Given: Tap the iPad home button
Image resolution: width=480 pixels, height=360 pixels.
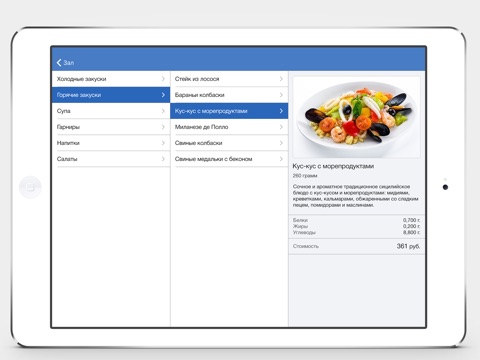Looking at the screenshot, I should pos(30,187).
